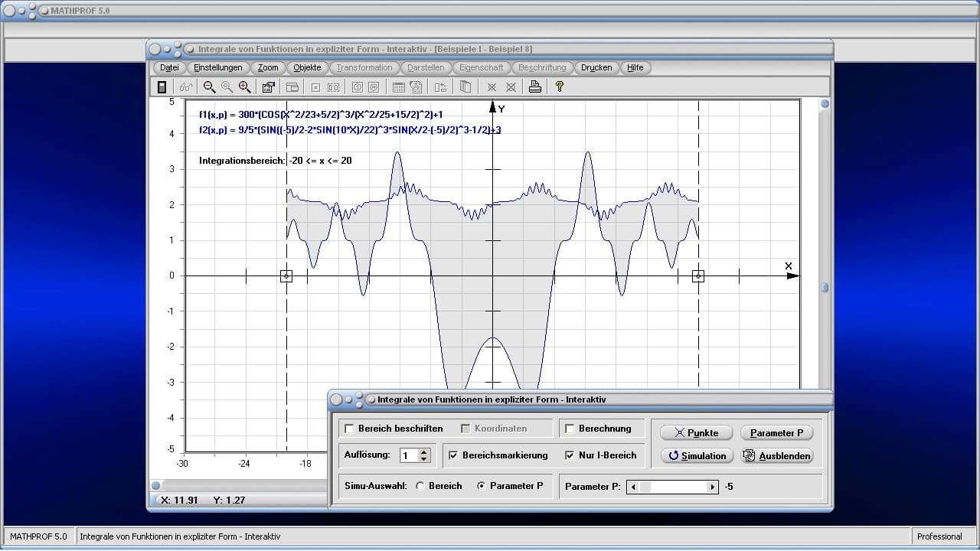
Task: Click the Auflösung value field
Action: coord(410,455)
